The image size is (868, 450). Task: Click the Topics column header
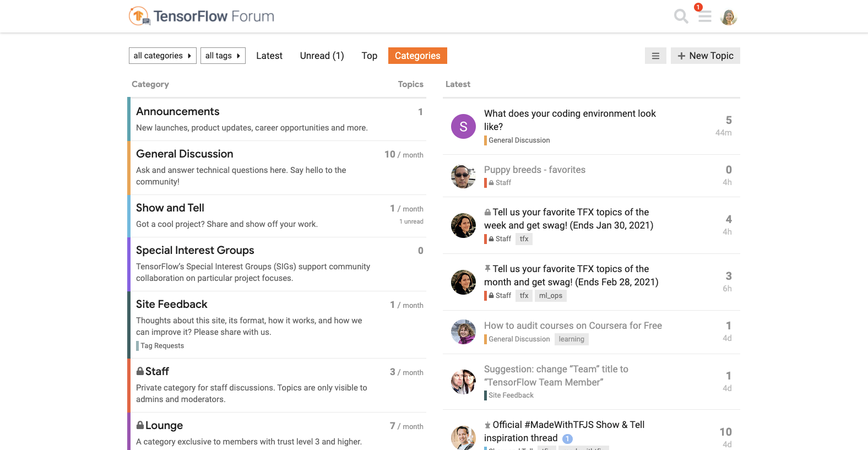411,84
